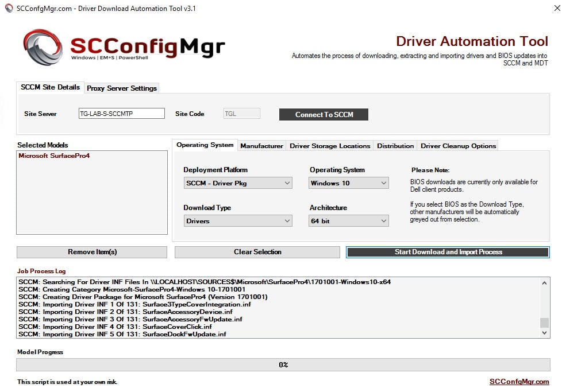Click log line Creating Driver Package for Microsoft
This screenshot has width=566, height=392.
pyautogui.click(x=143, y=297)
